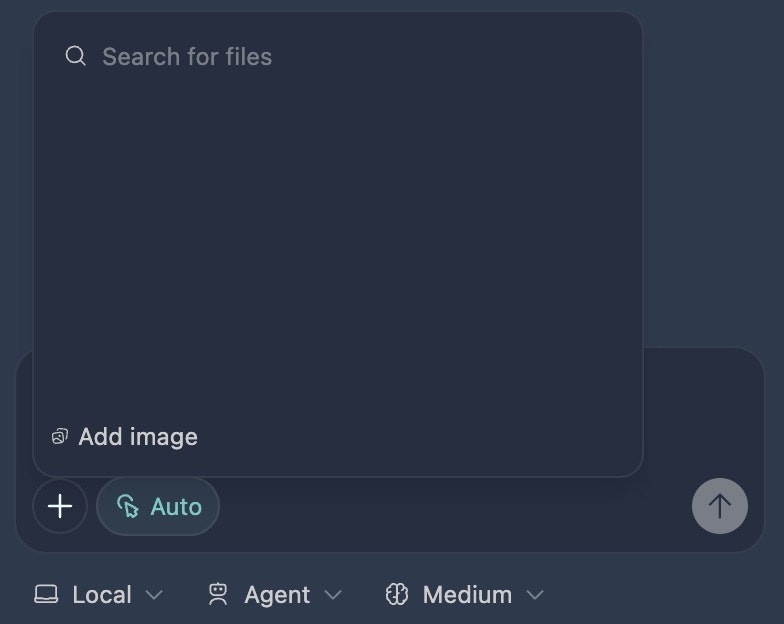Open attachments with the plus button
Viewport: 784px width, 624px height.
pos(60,506)
